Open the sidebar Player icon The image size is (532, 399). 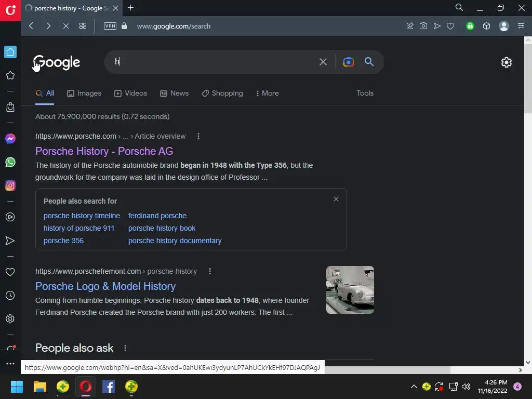[x=10, y=217]
